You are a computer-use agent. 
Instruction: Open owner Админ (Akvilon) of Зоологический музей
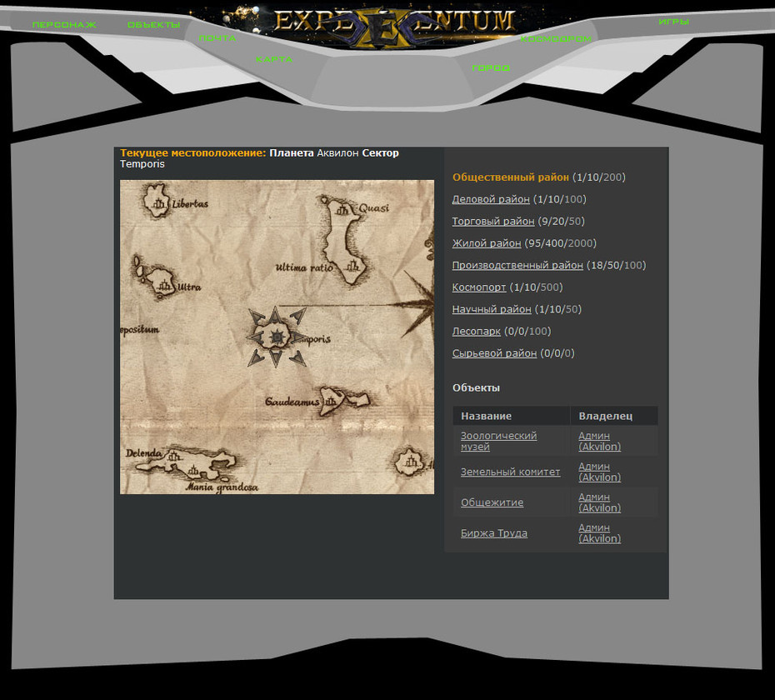[599, 441]
